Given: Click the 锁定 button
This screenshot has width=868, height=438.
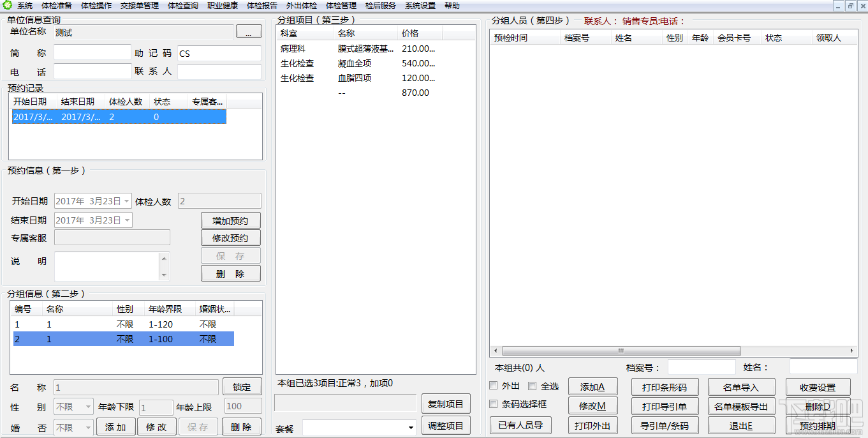Looking at the screenshot, I should coord(242,387).
